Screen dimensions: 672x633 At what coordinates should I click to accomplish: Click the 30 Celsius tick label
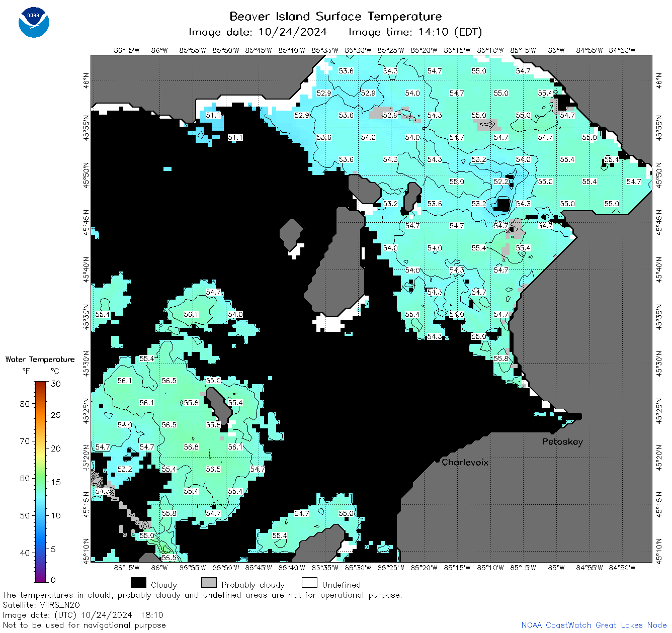(x=56, y=384)
